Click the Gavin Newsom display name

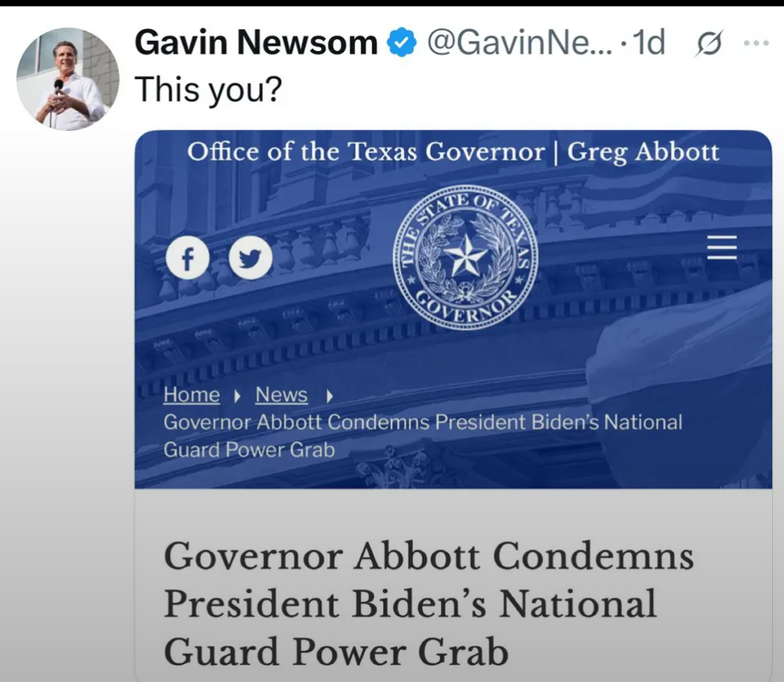coord(256,43)
